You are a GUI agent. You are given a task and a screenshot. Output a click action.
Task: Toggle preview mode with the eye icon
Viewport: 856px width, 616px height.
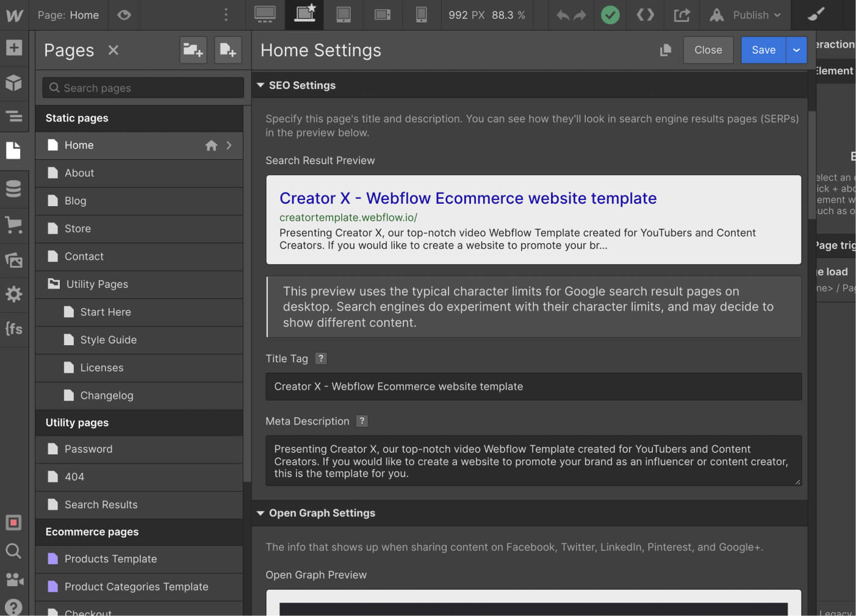124,15
